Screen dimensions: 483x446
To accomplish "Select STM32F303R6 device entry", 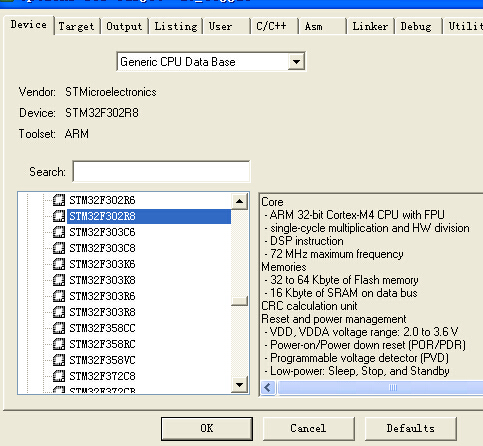I will (x=102, y=296).
